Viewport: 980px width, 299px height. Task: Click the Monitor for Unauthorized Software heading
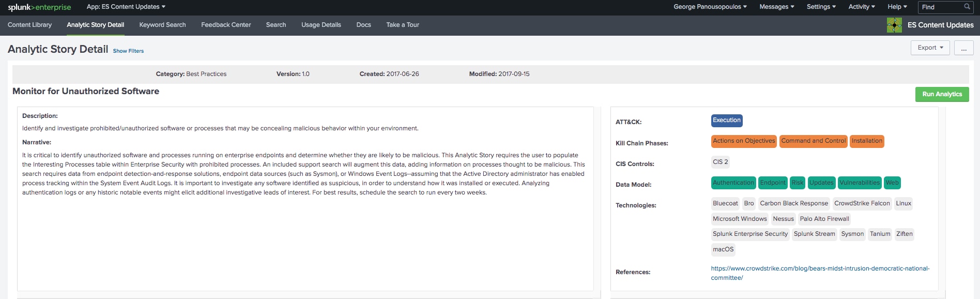pos(86,91)
